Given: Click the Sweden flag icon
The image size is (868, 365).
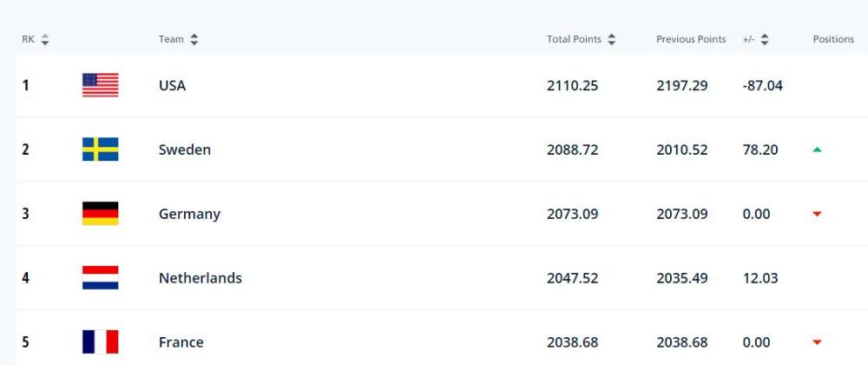Looking at the screenshot, I should pos(100,149).
